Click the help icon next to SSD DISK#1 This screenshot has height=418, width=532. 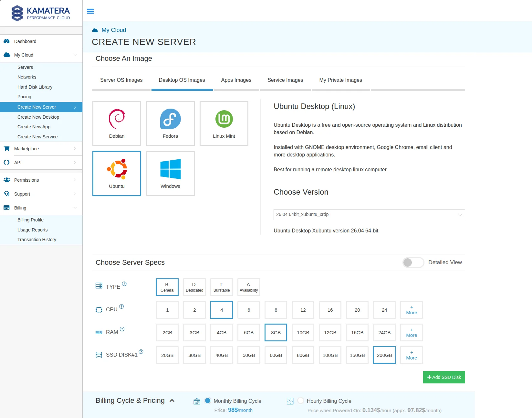[x=141, y=352]
